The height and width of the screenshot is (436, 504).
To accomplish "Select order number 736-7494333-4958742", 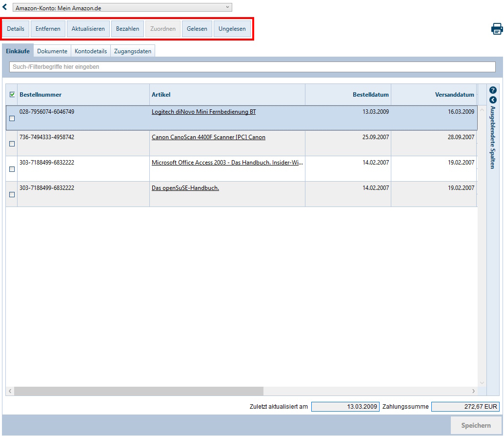I will (x=47, y=137).
